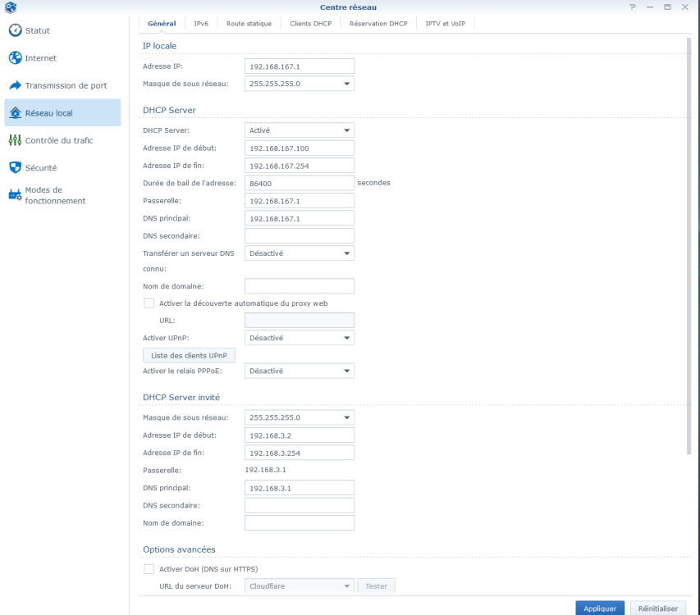Click the Internet globe icon

15,58
